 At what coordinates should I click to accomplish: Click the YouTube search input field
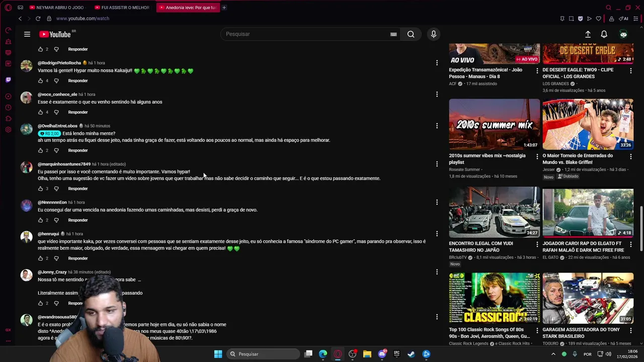pyautogui.click(x=307, y=34)
